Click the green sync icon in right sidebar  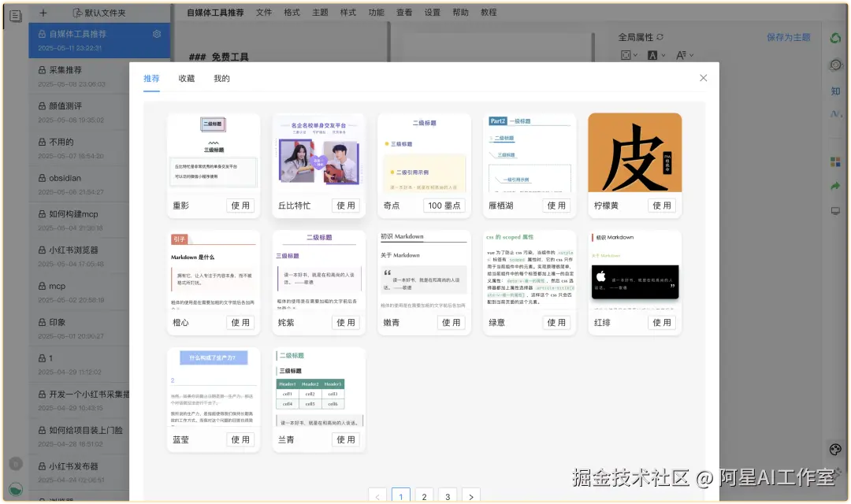pos(835,36)
